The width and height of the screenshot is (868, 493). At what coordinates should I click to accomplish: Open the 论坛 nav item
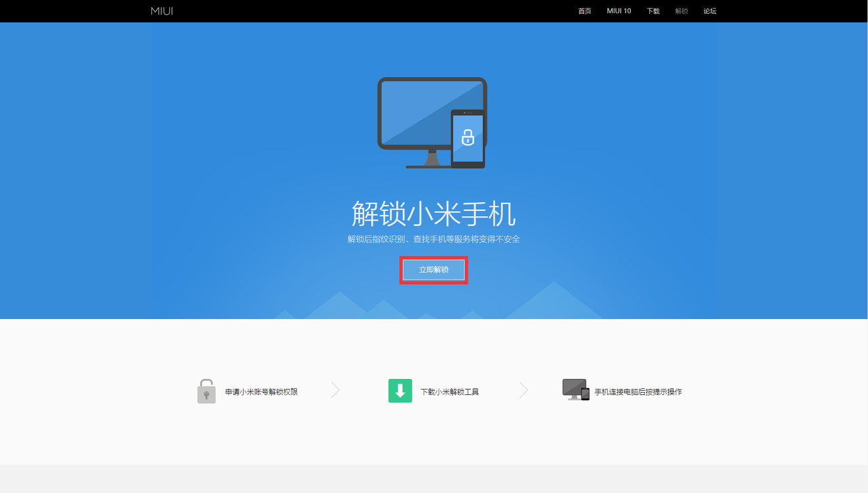point(710,11)
